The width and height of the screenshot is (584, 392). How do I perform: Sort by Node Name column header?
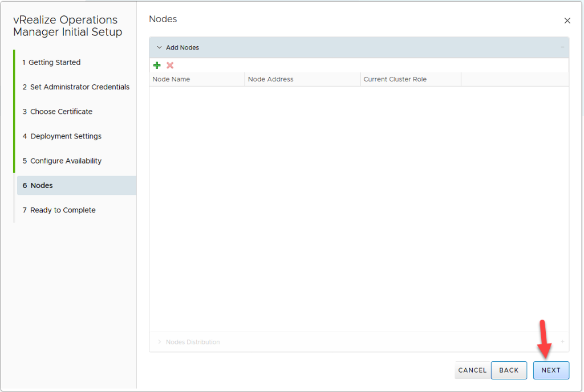click(171, 79)
